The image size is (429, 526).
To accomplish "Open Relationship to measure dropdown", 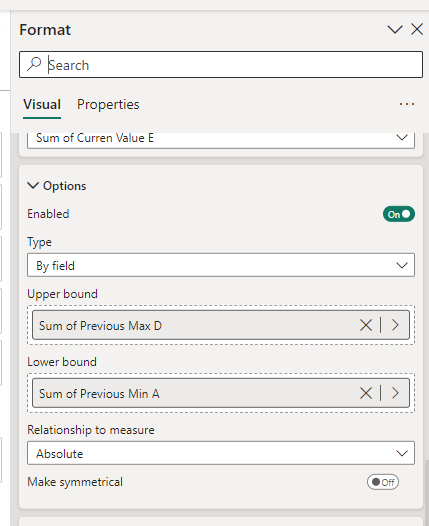I will (221, 453).
